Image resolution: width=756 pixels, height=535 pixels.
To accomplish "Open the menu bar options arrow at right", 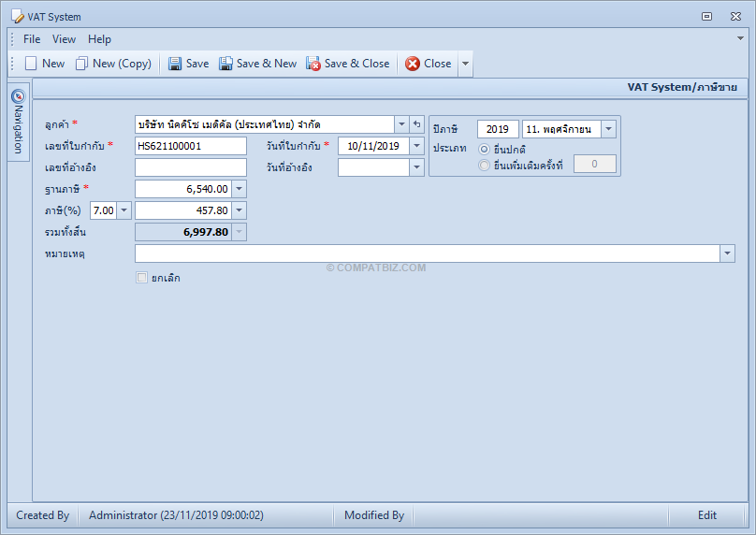I will 740,38.
